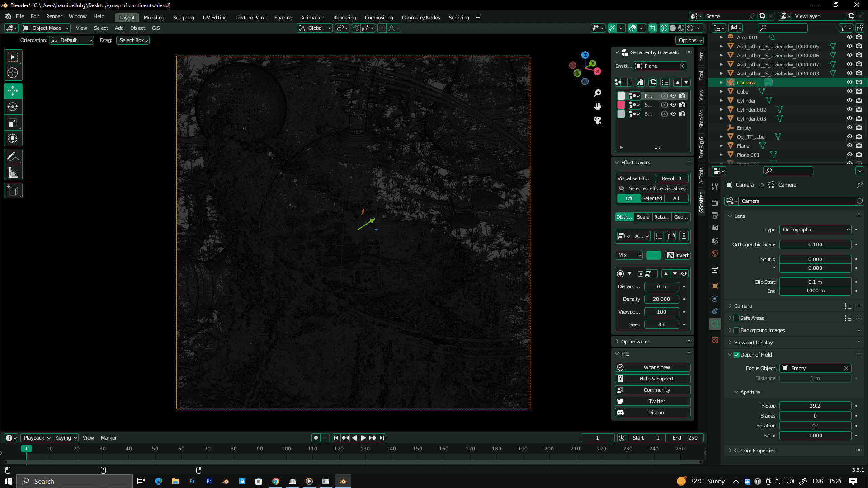Set Visualise Effects to All
Screen dimensions: 868x488
pyautogui.click(x=676, y=198)
